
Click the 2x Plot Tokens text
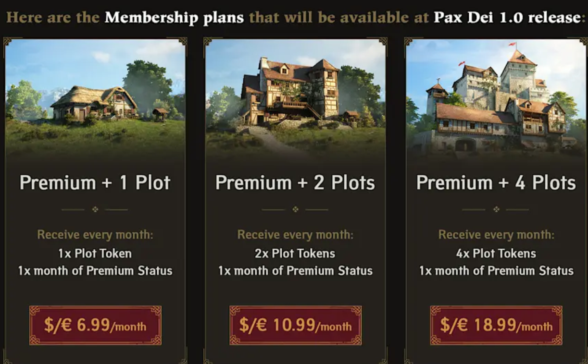[295, 253]
